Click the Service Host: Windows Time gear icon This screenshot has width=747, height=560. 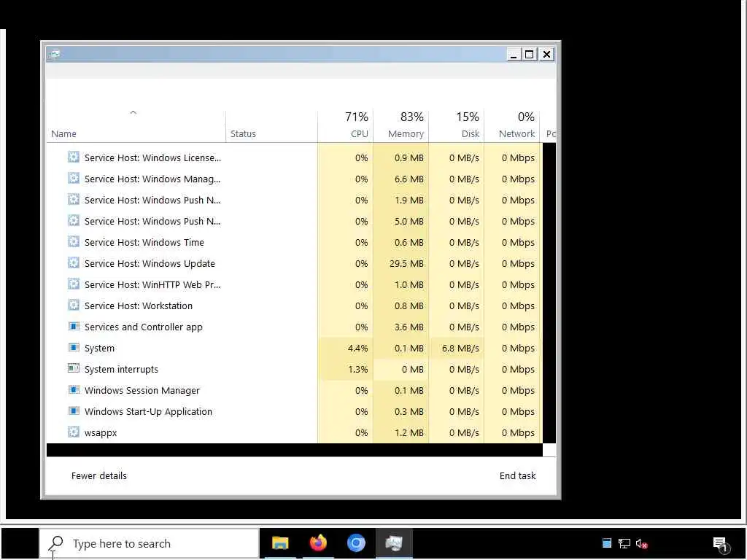(x=74, y=241)
